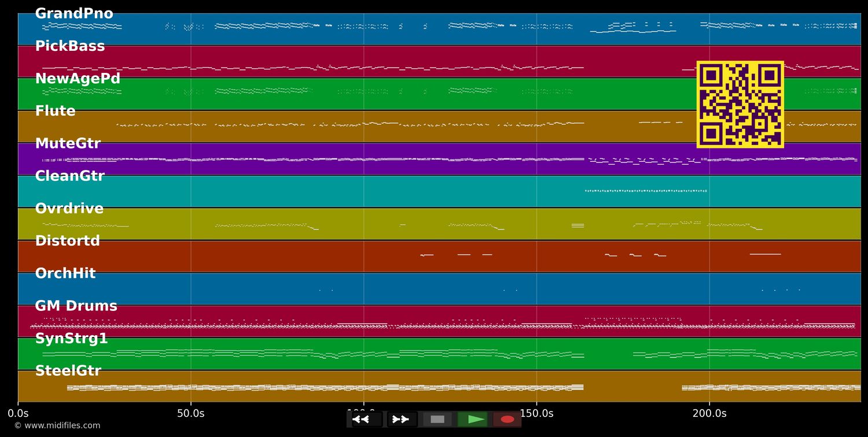Click the CleanGtr track name
This screenshot has height=437, width=868.
click(69, 176)
